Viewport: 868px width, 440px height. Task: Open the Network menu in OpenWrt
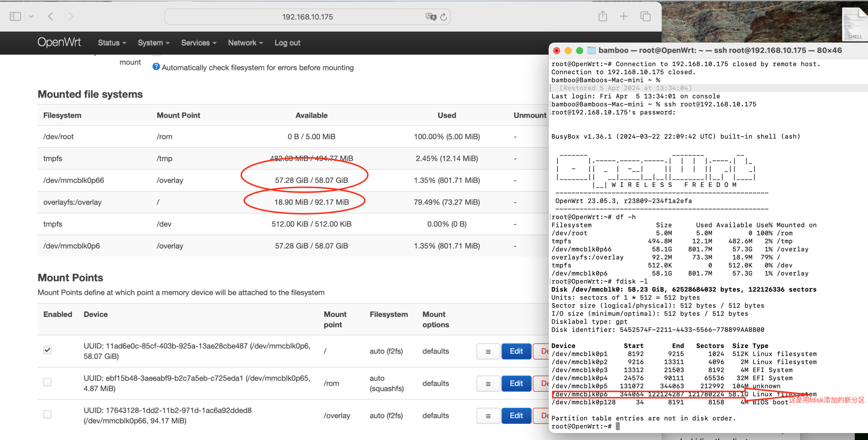coord(245,43)
